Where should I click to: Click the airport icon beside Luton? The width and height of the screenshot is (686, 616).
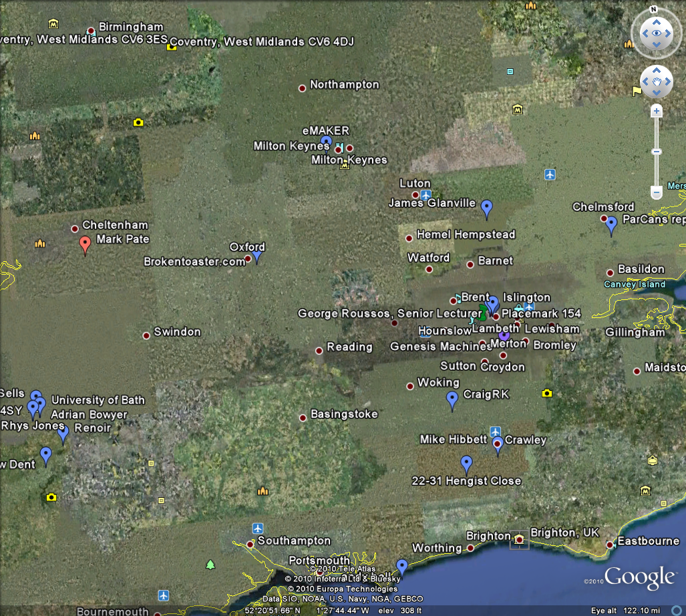(425, 194)
